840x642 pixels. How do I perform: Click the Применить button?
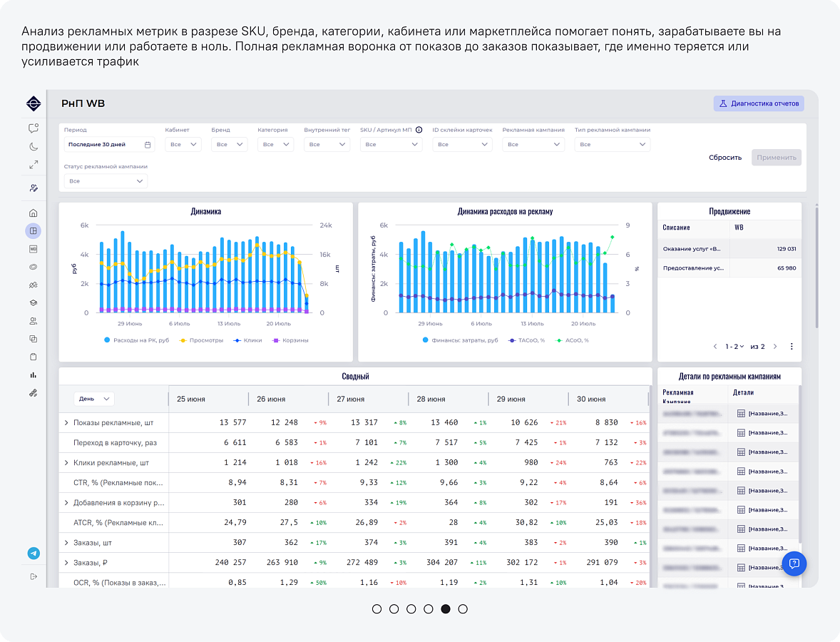click(777, 158)
